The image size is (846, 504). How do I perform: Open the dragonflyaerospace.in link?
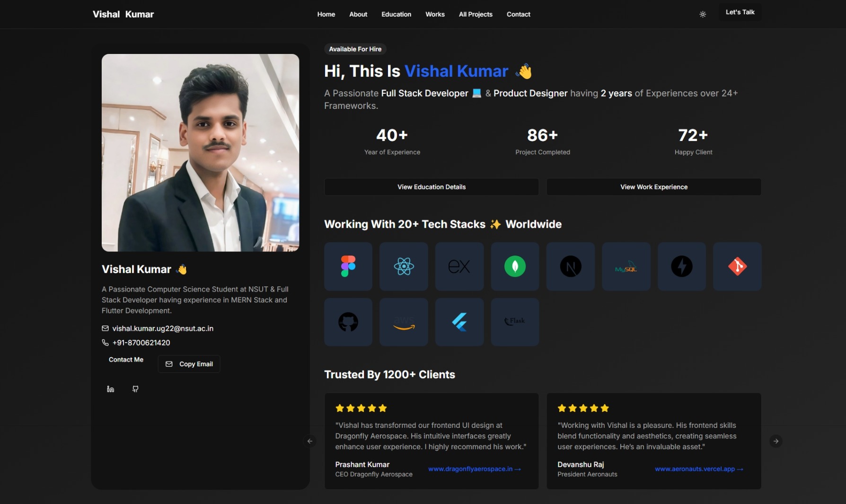click(x=475, y=469)
